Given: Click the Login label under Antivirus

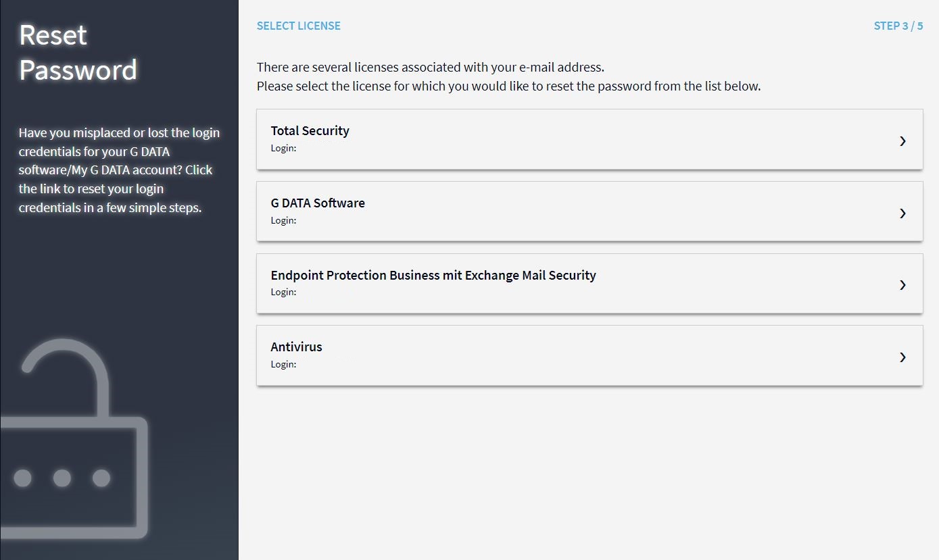Looking at the screenshot, I should coord(283,364).
